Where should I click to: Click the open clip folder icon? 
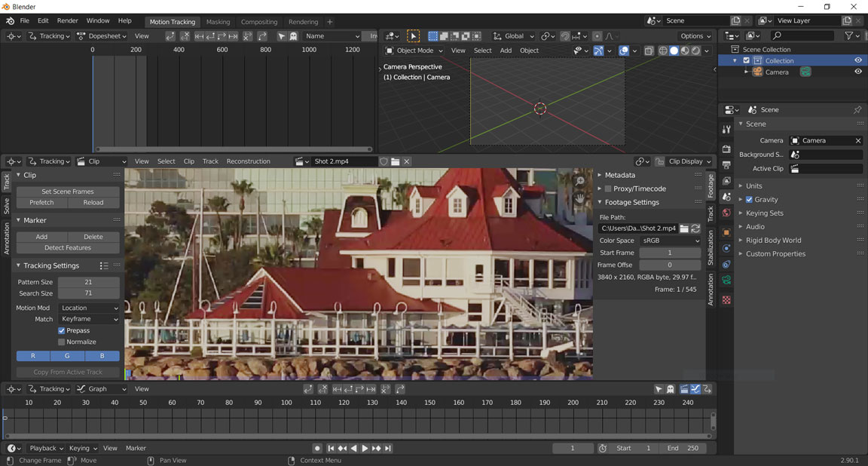395,161
